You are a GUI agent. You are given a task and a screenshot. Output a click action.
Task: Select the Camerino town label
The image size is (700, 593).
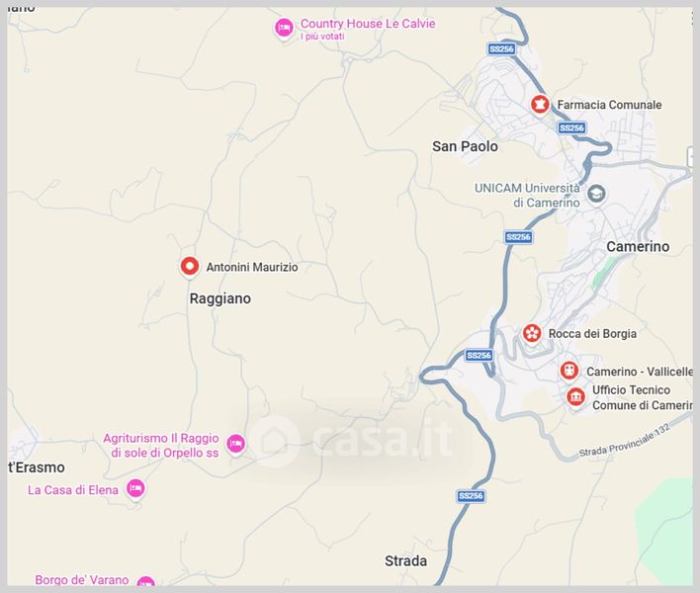coord(638,246)
